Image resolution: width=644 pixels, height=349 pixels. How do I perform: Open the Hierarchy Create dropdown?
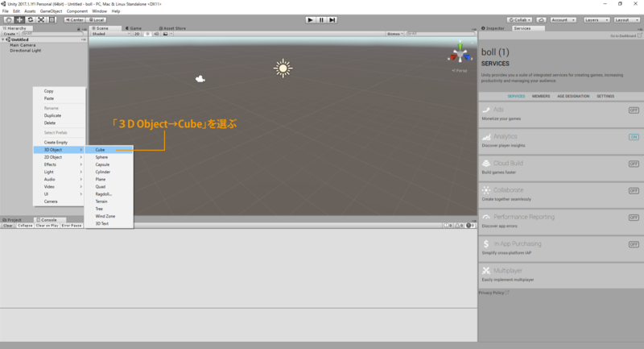pos(10,34)
